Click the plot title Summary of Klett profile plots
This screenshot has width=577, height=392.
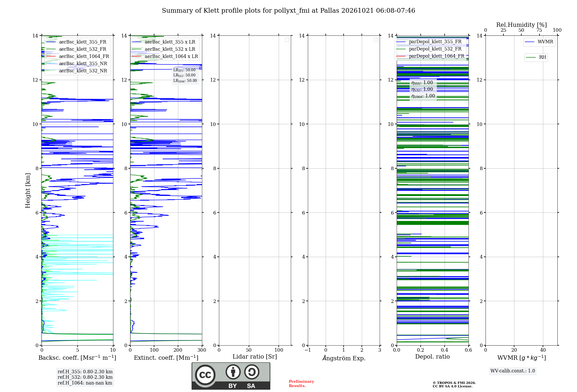(x=288, y=11)
